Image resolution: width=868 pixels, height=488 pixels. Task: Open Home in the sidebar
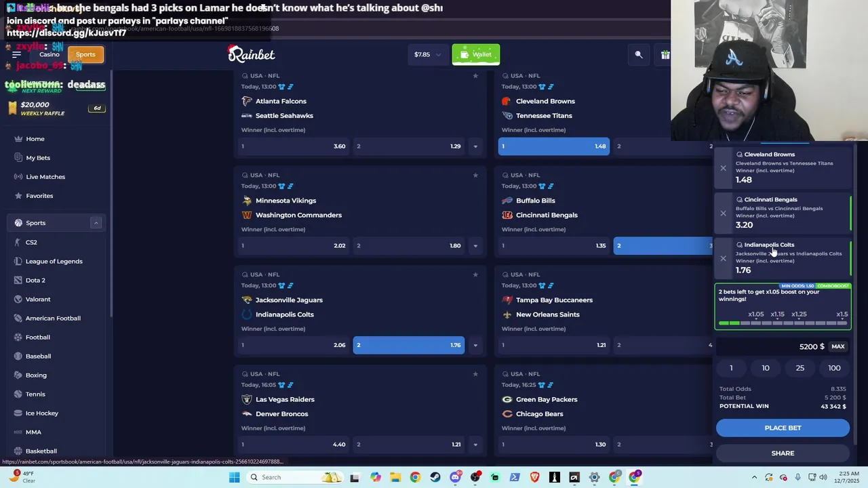35,139
